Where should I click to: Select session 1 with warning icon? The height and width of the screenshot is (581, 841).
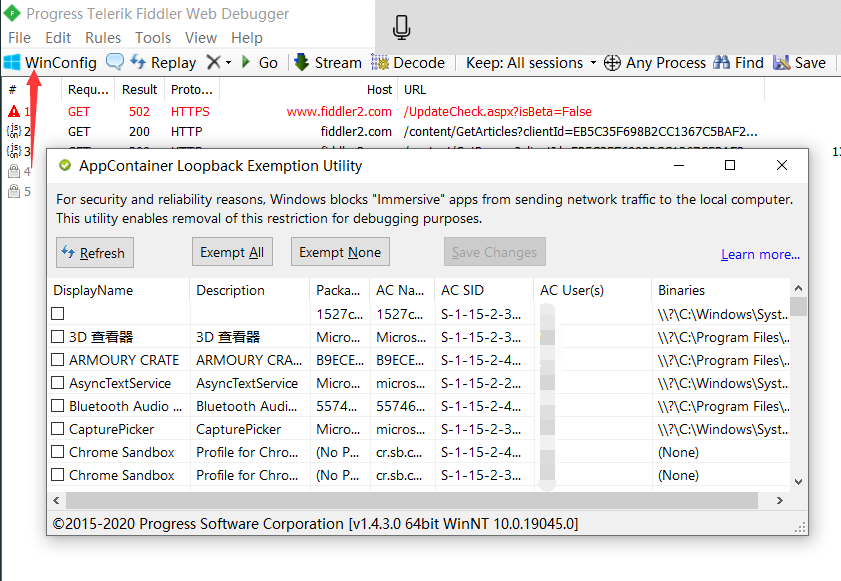coord(14,112)
